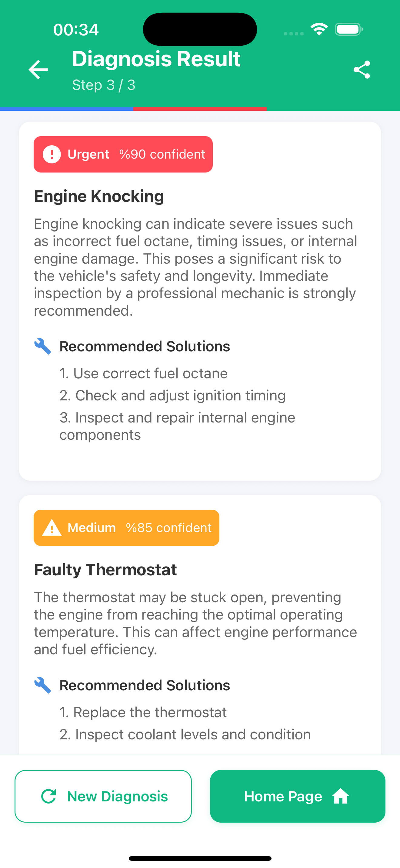The image size is (400, 868).
Task: Tap the refresh icon beside New Diagnosis
Action: point(48,797)
